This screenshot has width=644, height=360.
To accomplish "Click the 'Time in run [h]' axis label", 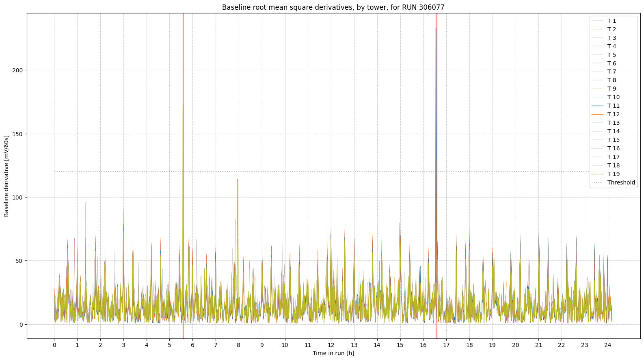I will pyautogui.click(x=333, y=353).
